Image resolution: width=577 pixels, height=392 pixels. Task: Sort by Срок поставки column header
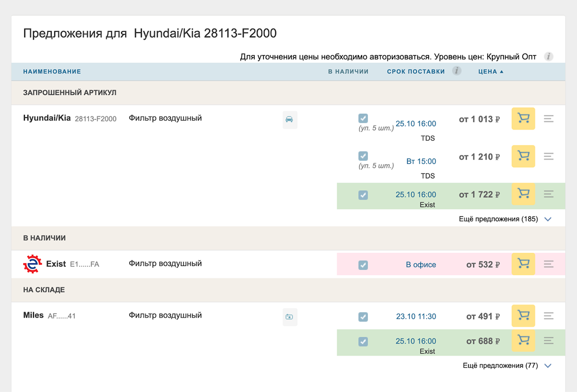(416, 72)
